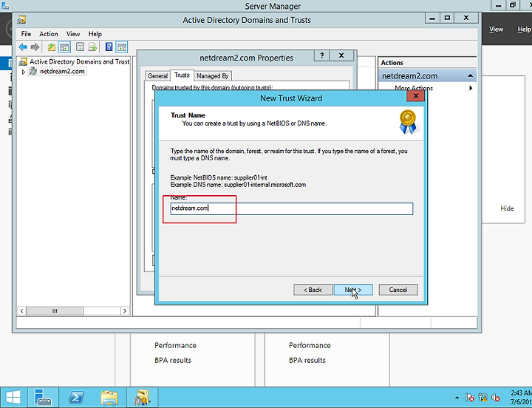Click the trust Name input field
The height and width of the screenshot is (408, 532).
click(x=292, y=208)
